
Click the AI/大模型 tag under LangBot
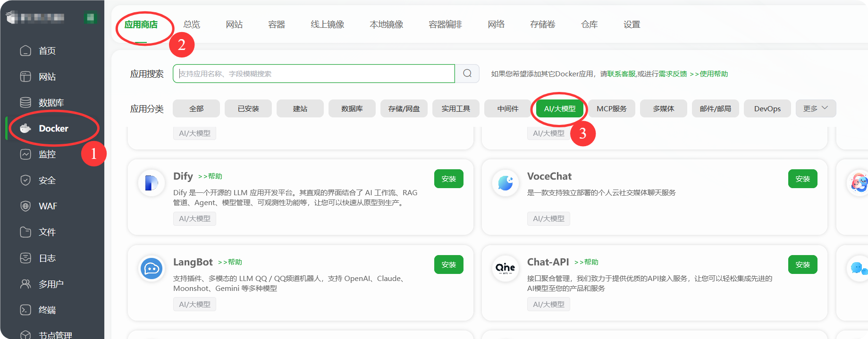click(x=194, y=305)
